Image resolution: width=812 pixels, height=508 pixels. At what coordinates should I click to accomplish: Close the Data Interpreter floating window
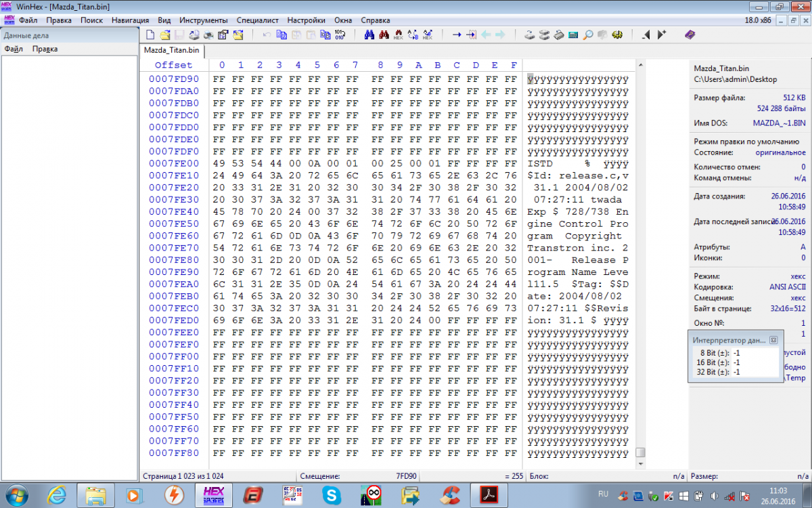pyautogui.click(x=773, y=340)
